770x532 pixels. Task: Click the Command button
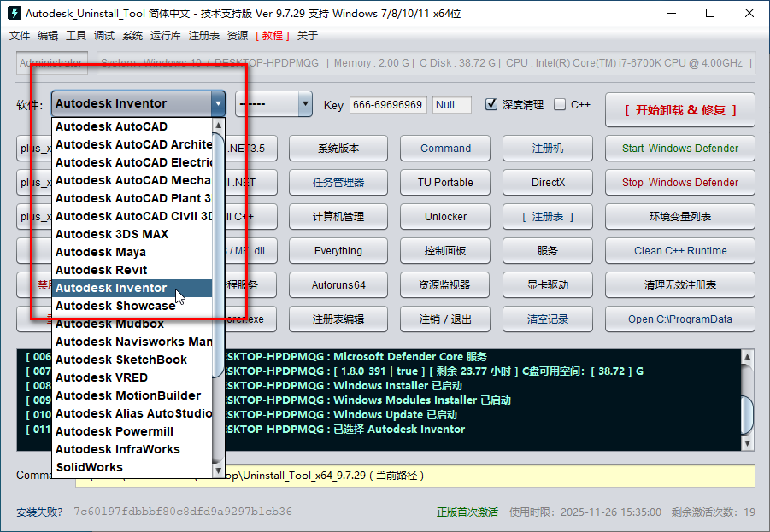tap(445, 149)
